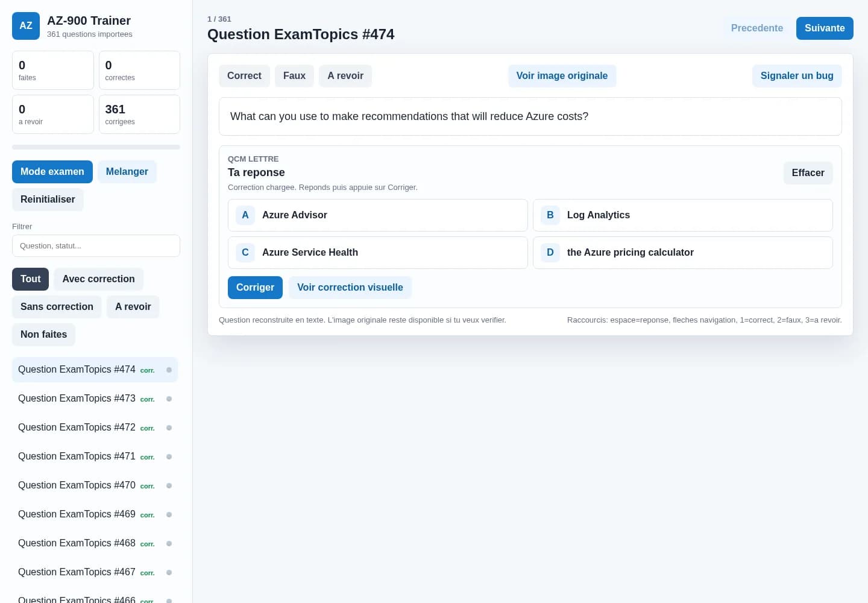Flag question with top A revoir button
The width and height of the screenshot is (868, 603).
[345, 76]
